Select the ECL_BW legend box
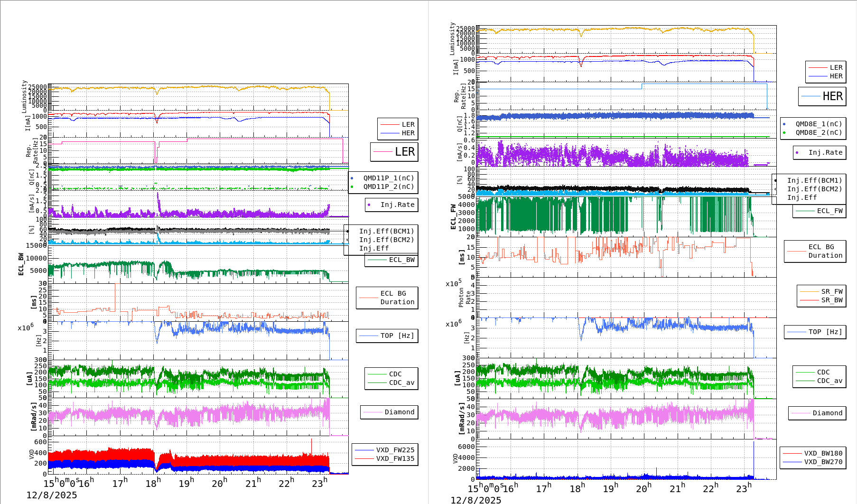This screenshot has width=857, height=504. point(391,260)
